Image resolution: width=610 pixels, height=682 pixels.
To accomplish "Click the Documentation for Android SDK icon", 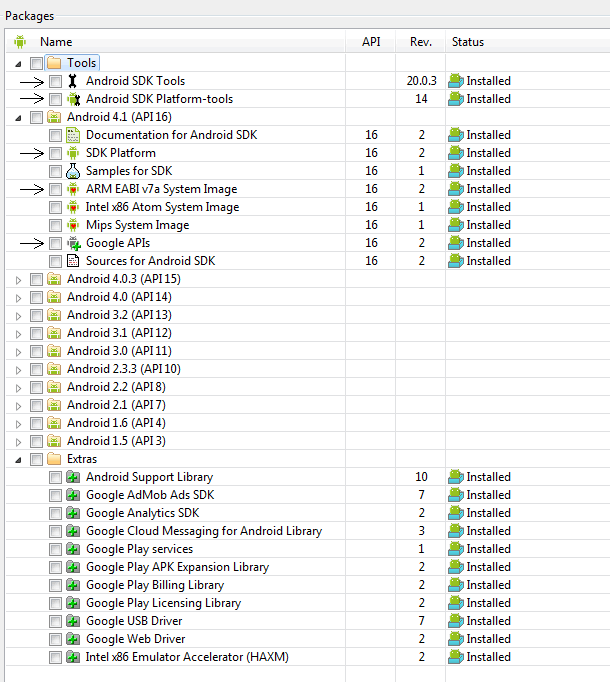I will tap(73, 135).
